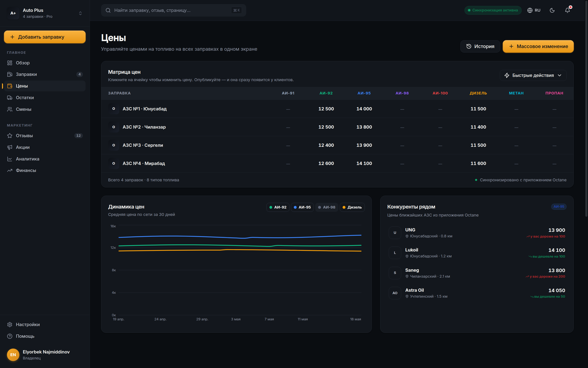Open the Обзор overview page
The image size is (588, 368).
[45, 63]
